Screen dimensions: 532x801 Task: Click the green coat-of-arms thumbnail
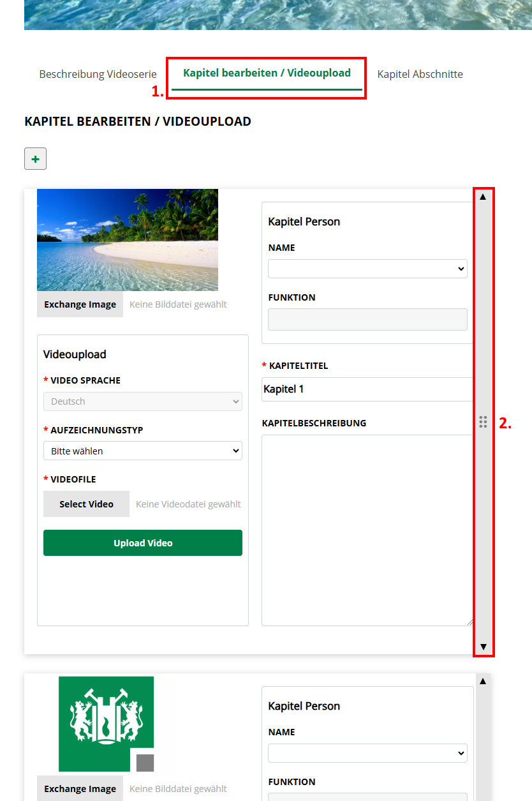106,724
